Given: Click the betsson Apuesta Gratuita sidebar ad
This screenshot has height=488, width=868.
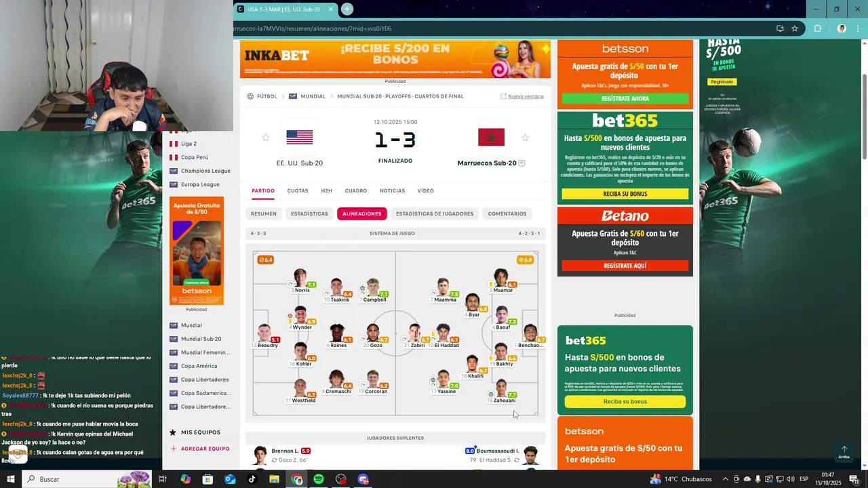Looking at the screenshot, I should (x=197, y=251).
